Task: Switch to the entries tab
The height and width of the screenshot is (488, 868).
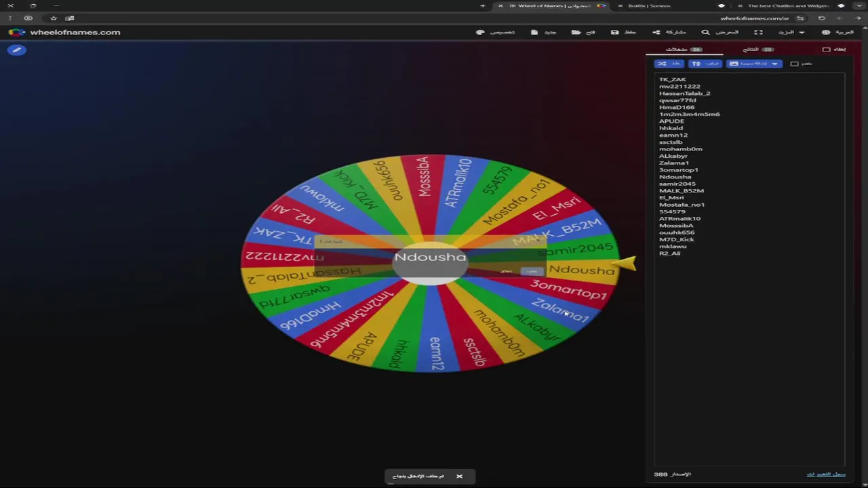Action: tap(684, 49)
